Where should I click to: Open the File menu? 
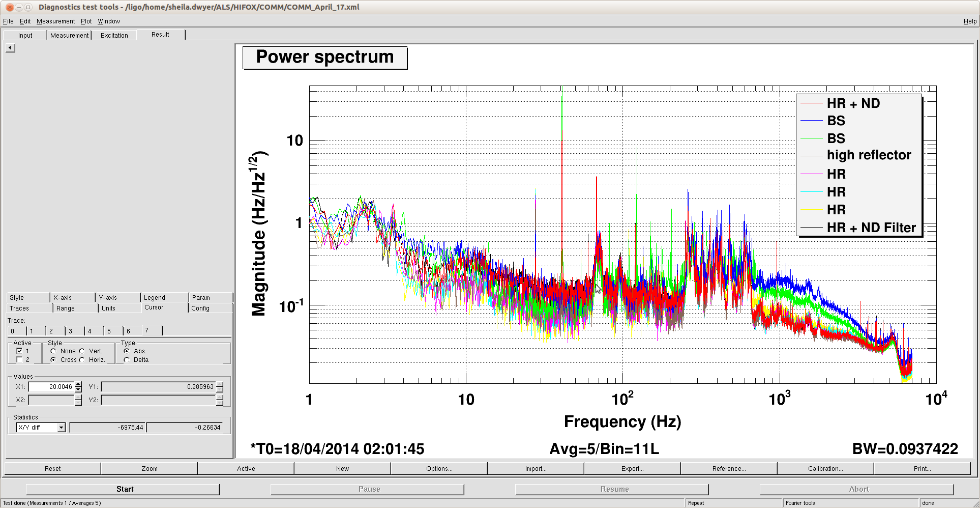pos(8,21)
